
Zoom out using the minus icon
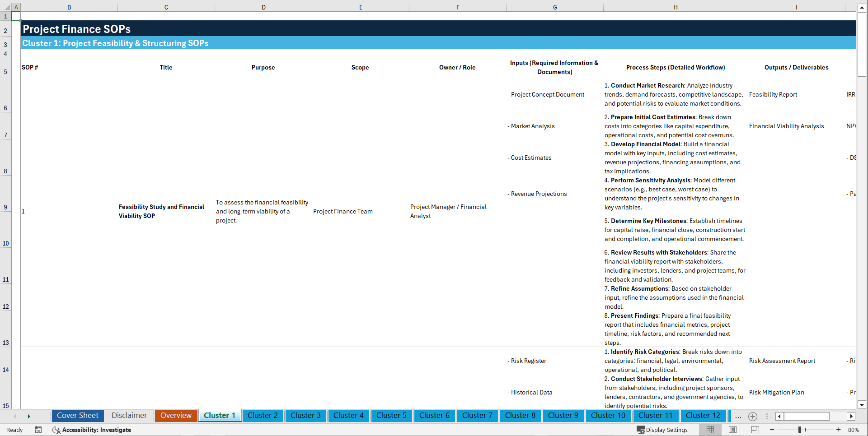772,430
